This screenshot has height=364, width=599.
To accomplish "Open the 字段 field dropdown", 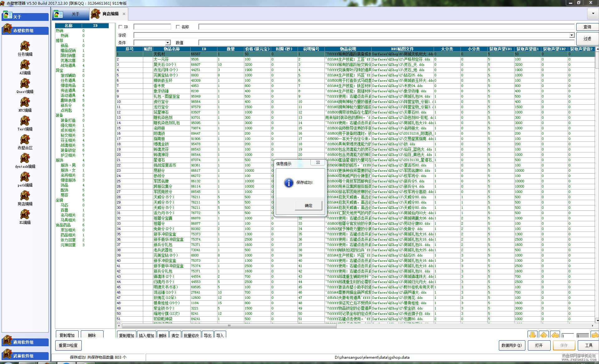I will (x=572, y=35).
